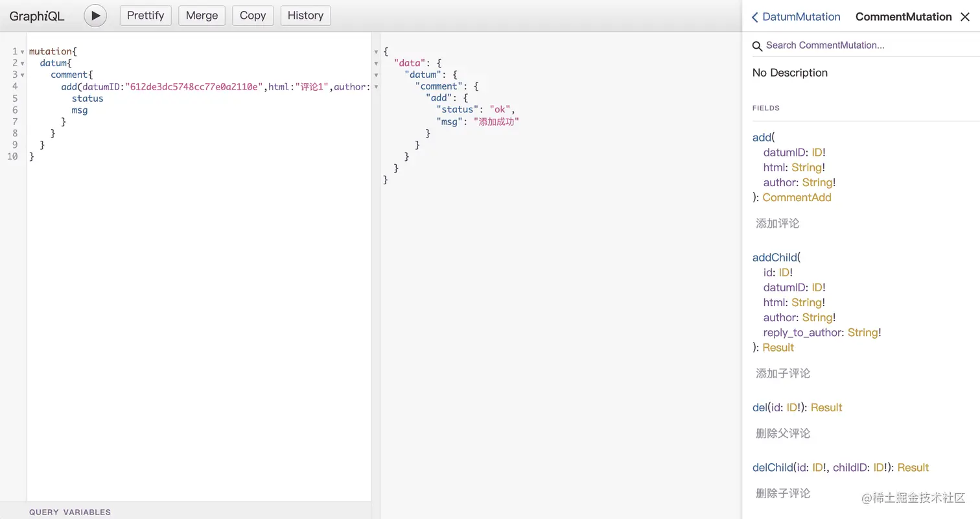The height and width of the screenshot is (519, 980).
Task: Click the String type of add's html argument
Action: [806, 167]
